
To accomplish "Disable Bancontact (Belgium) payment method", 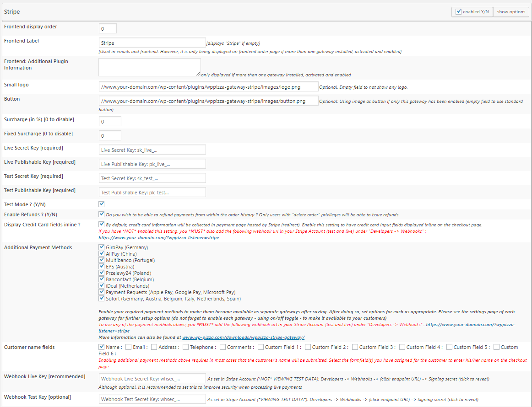I will click(102, 279).
